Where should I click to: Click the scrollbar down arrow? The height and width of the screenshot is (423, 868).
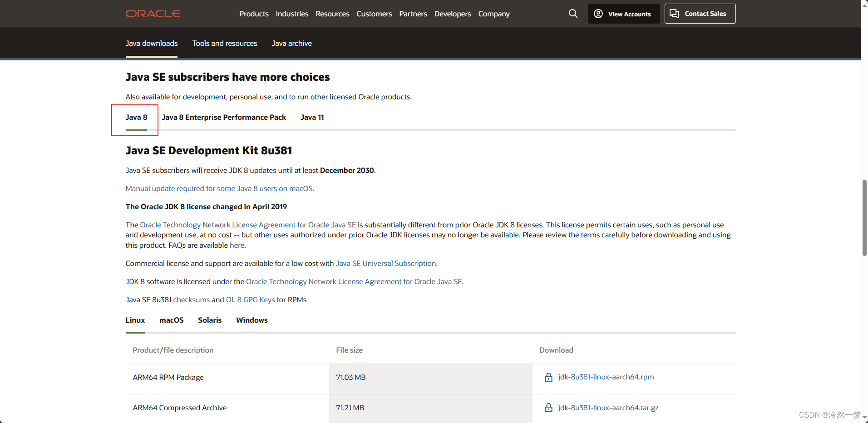click(864, 418)
